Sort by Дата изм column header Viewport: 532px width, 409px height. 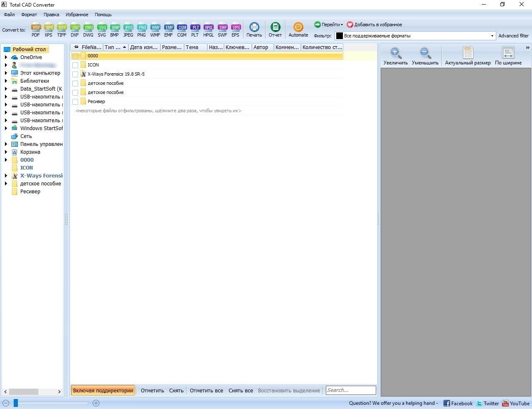pyautogui.click(x=144, y=47)
